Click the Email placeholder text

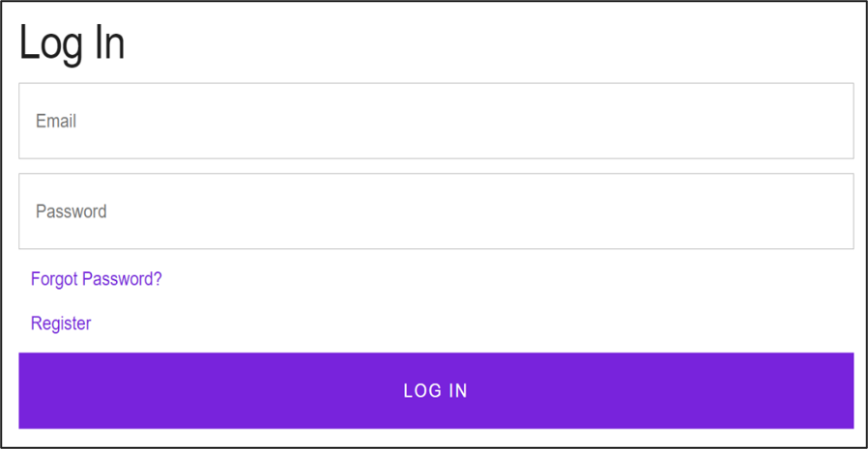56,122
